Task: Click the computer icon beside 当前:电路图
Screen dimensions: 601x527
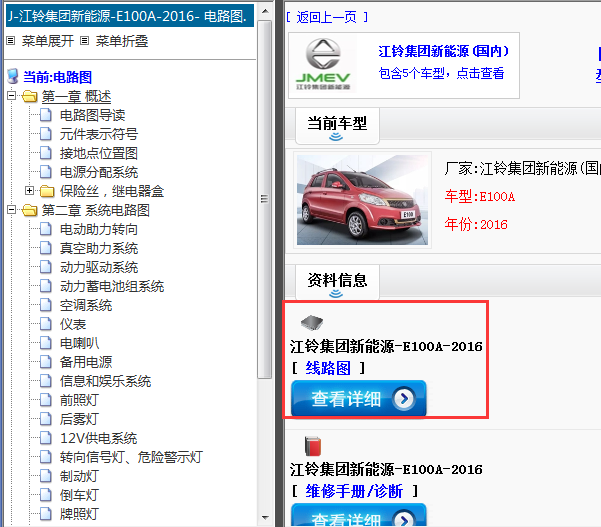Action: point(13,76)
